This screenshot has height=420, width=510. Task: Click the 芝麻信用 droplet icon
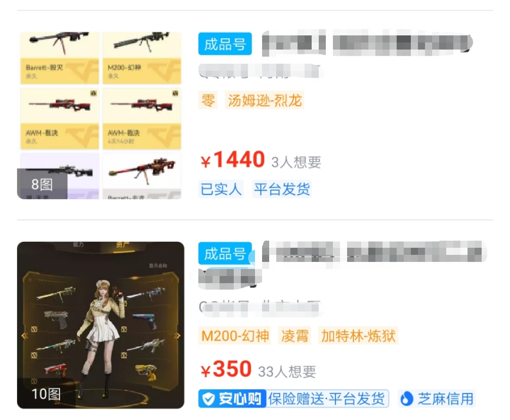click(x=407, y=399)
